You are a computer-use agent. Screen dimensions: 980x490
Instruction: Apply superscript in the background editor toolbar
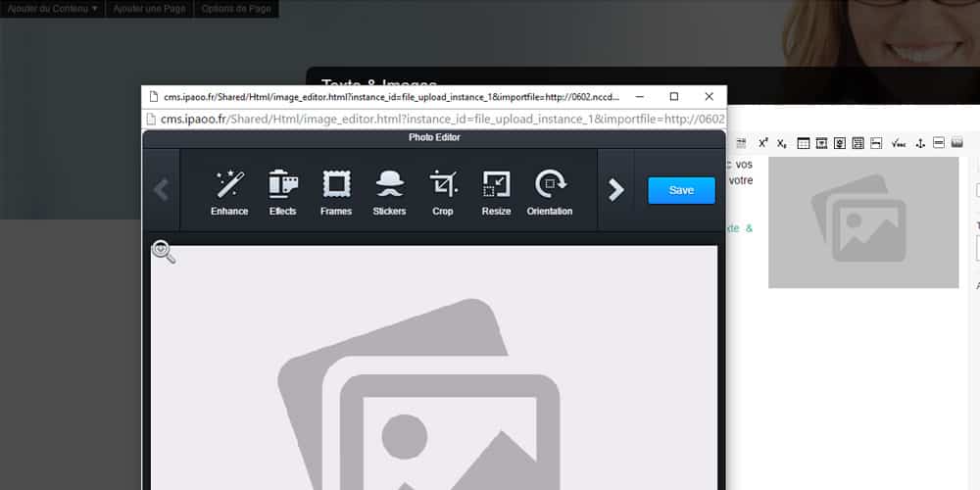(763, 143)
